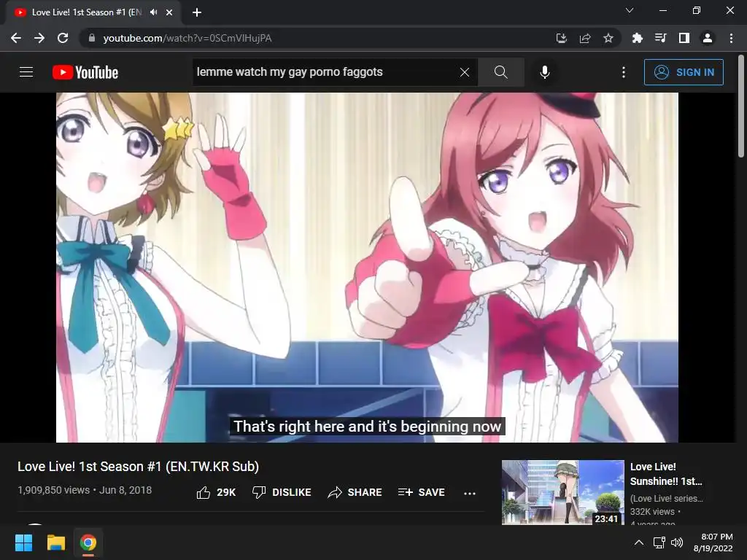Go forward with browser forward arrow
Screen dimensions: 747x560
(39, 38)
